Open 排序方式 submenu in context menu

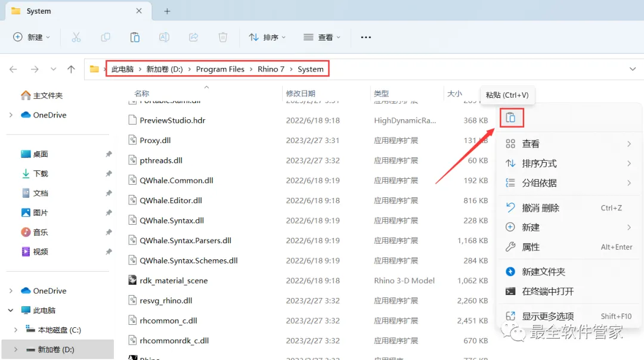(568, 163)
